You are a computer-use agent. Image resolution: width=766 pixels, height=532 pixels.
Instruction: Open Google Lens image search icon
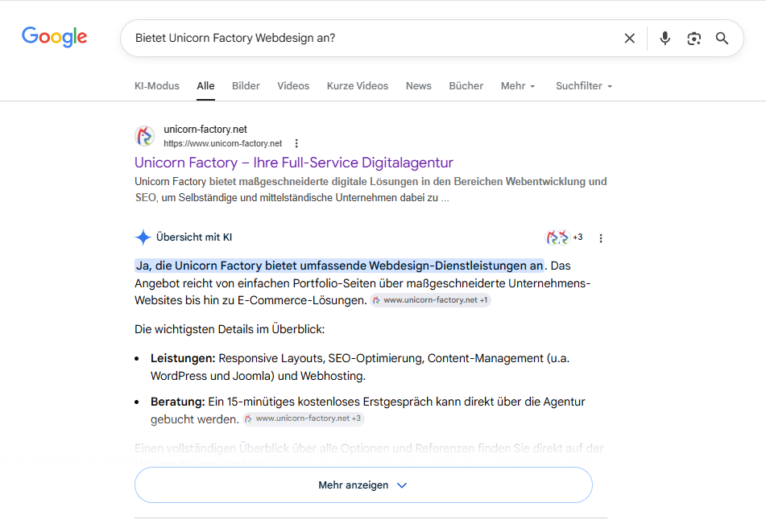tap(694, 38)
